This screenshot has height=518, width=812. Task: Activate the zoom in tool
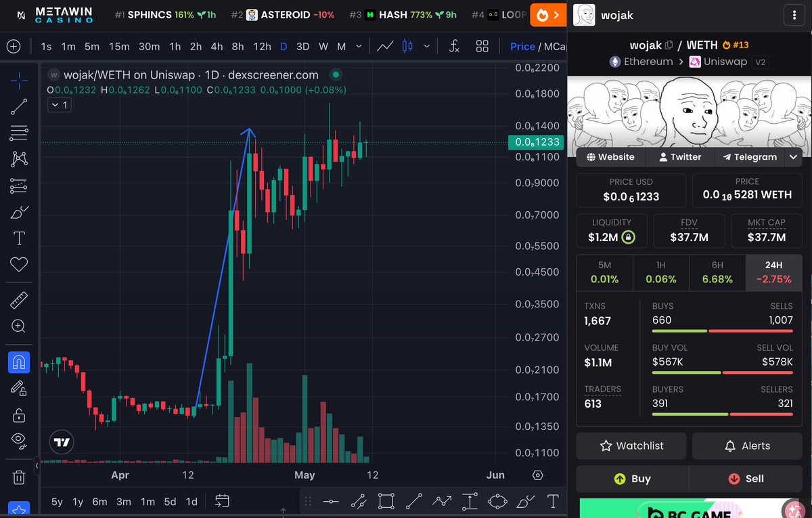coord(19,326)
